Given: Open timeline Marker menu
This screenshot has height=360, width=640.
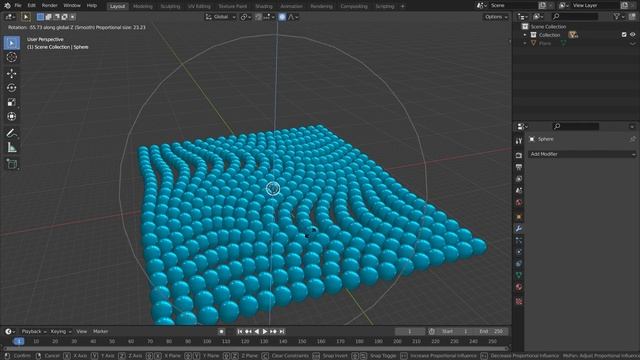Looking at the screenshot, I should (x=100, y=331).
